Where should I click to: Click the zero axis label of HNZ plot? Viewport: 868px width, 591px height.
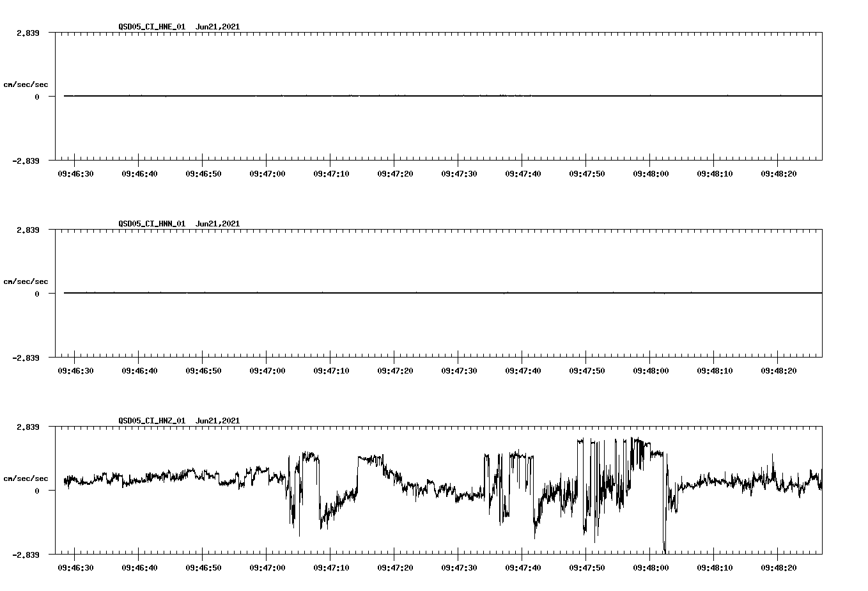pyautogui.click(x=37, y=491)
